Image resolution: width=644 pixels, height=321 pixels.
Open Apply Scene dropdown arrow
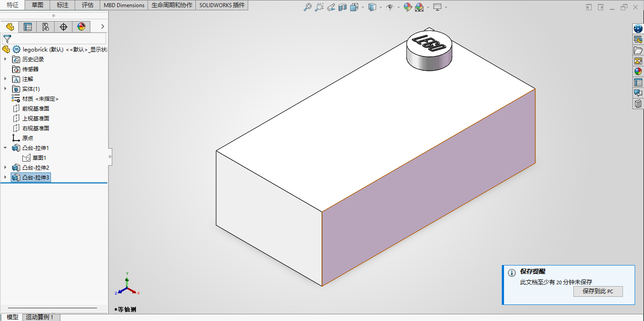coord(428,7)
